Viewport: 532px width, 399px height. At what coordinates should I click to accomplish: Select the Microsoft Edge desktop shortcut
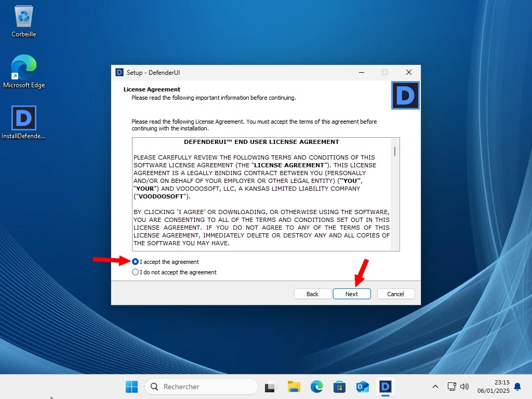pyautogui.click(x=24, y=72)
